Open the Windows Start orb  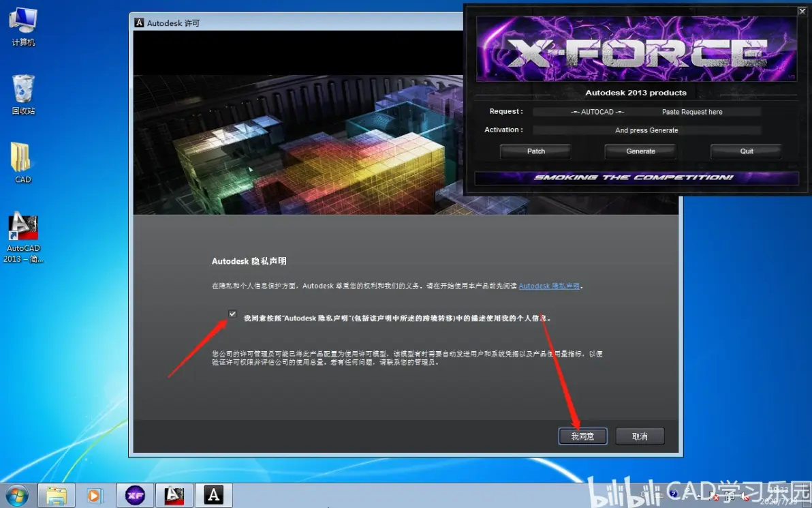pyautogui.click(x=16, y=496)
